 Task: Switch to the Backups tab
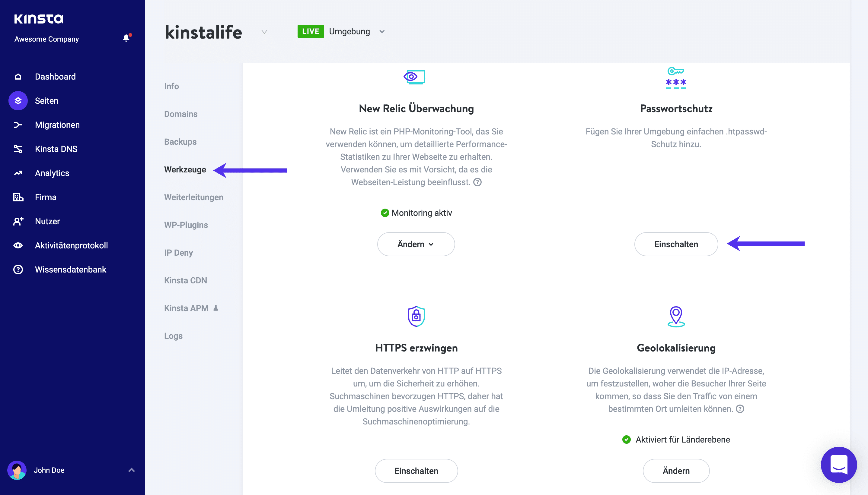pos(180,142)
